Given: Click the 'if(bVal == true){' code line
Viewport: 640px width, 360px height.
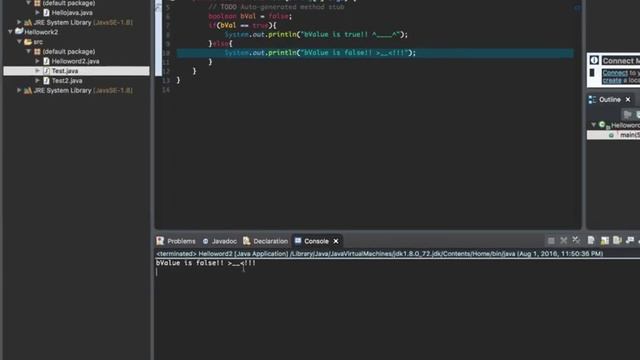Looking at the screenshot, I should click(242, 25).
